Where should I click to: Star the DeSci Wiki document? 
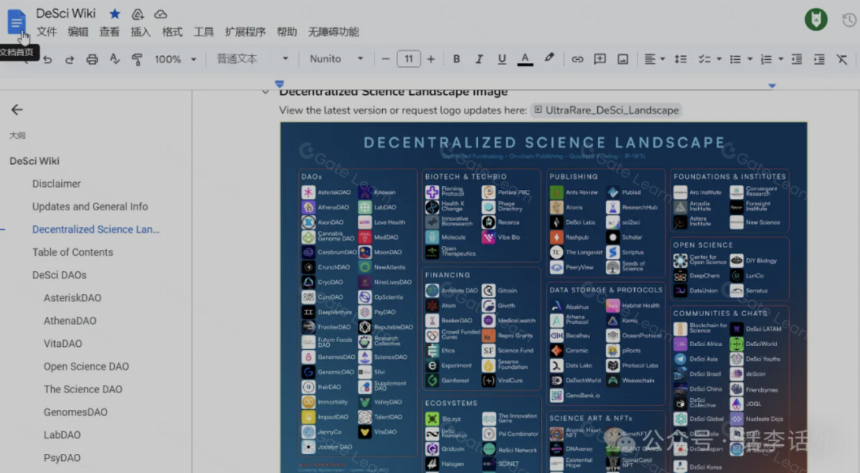coord(115,14)
